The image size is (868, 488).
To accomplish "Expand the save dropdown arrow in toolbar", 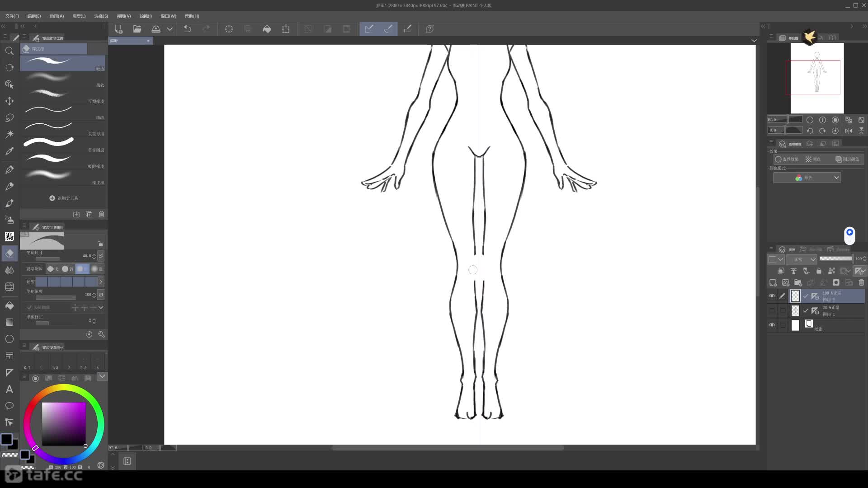I will pyautogui.click(x=170, y=29).
